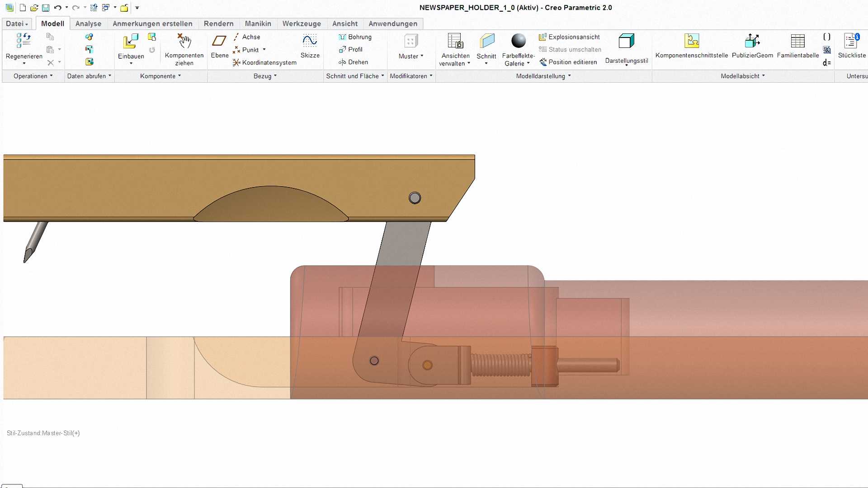
Task: Click the close window folder icon
Action: click(124, 8)
